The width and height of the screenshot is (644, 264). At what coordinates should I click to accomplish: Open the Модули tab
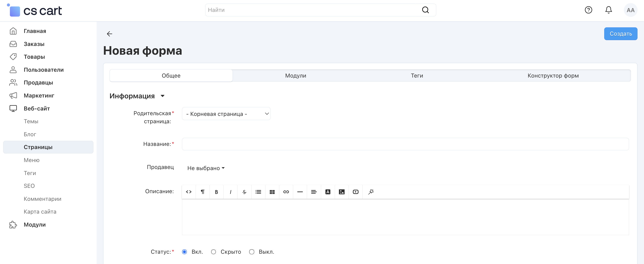(295, 76)
